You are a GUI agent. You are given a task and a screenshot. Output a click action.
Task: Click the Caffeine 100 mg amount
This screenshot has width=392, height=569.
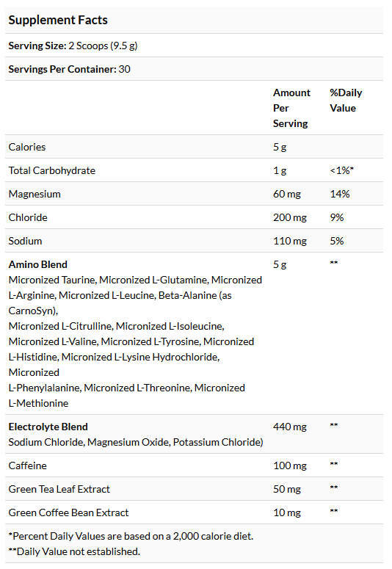click(x=290, y=465)
